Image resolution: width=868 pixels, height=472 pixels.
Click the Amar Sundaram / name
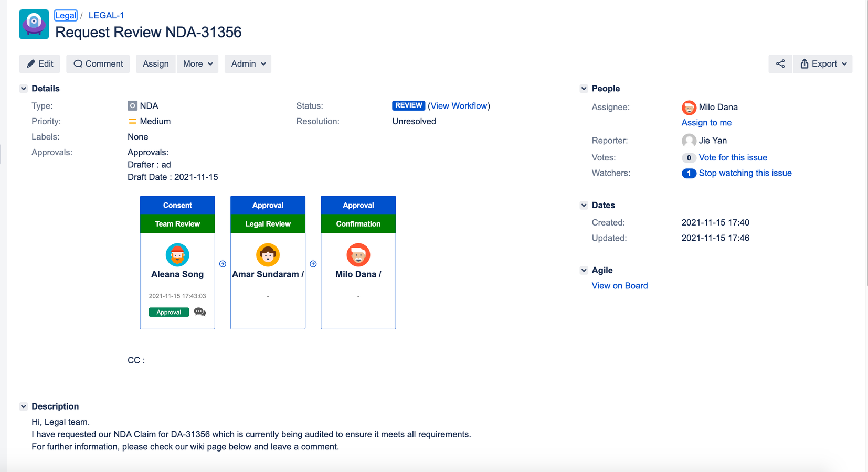click(268, 274)
